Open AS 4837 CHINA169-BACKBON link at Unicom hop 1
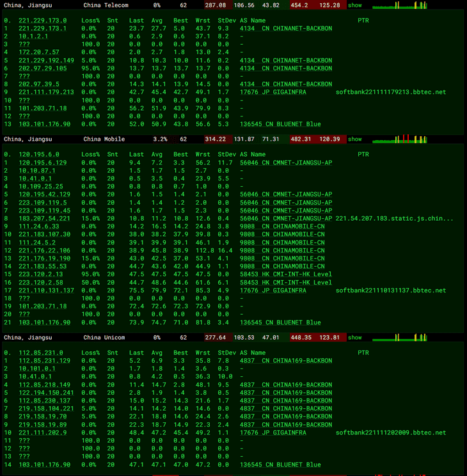The height and width of the screenshot is (476, 467). (x=286, y=361)
